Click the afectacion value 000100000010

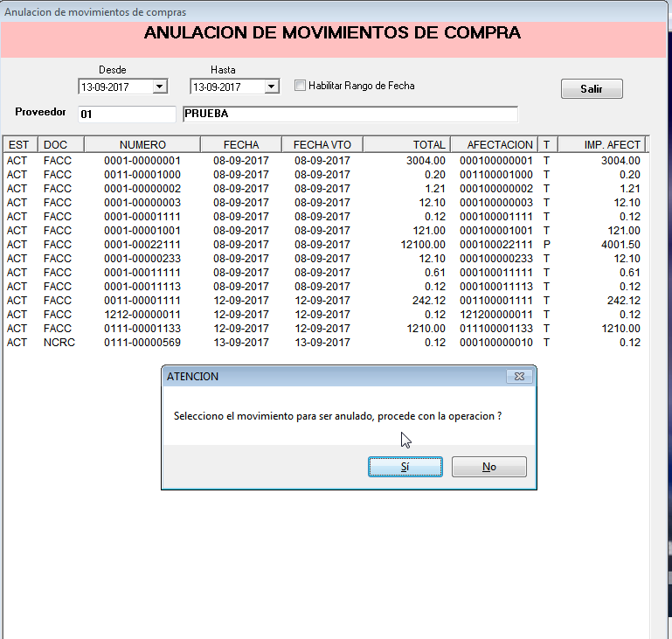[496, 343]
